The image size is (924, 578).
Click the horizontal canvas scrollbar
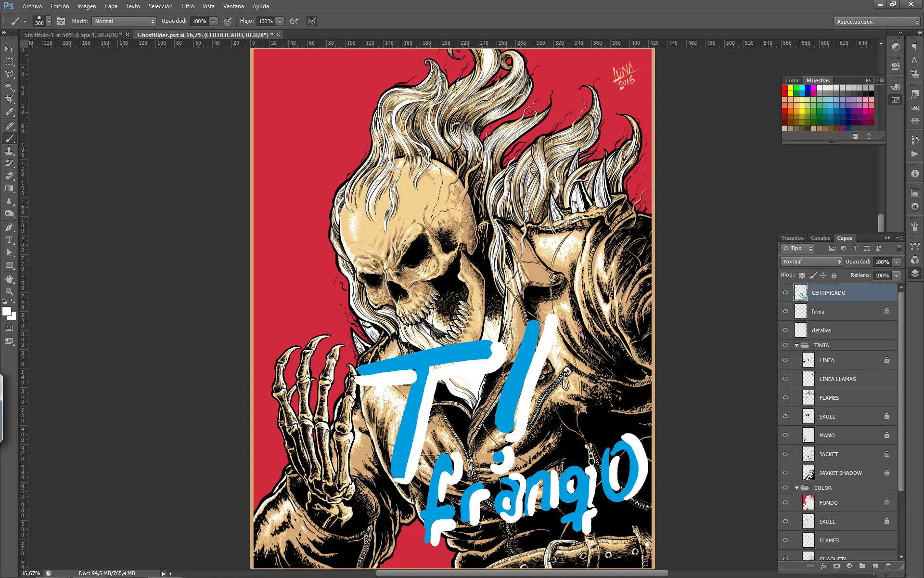tap(522, 573)
